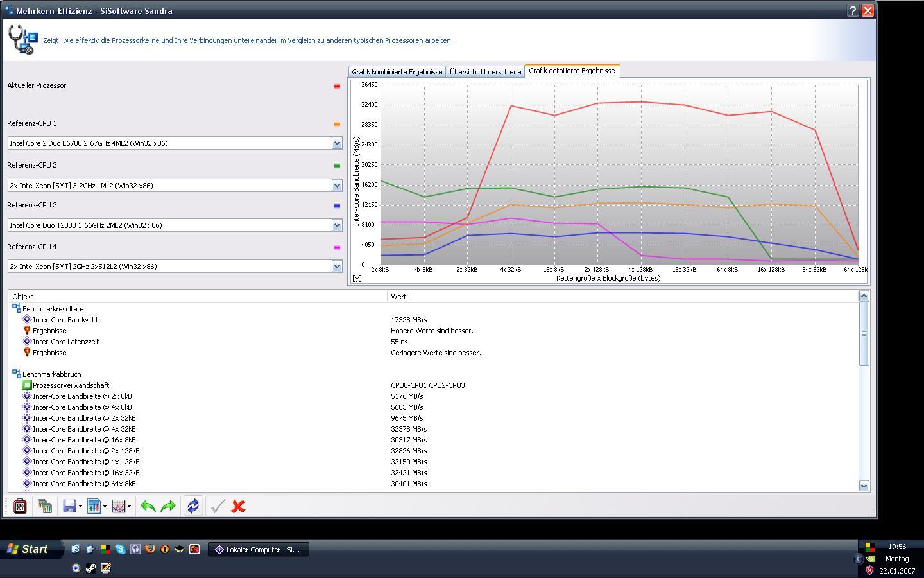Screen dimensions: 924x578
Task: Click the red Aktueller Prozessor color swatch
Action: coord(337,86)
